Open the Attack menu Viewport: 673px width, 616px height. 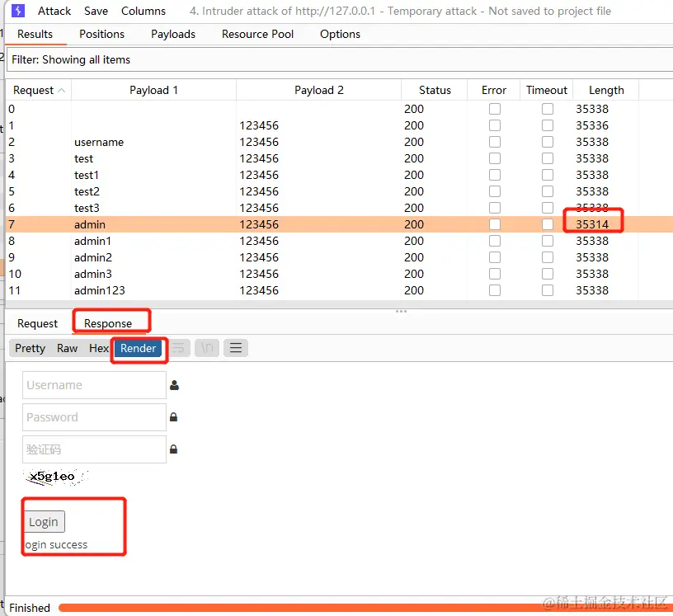point(54,11)
